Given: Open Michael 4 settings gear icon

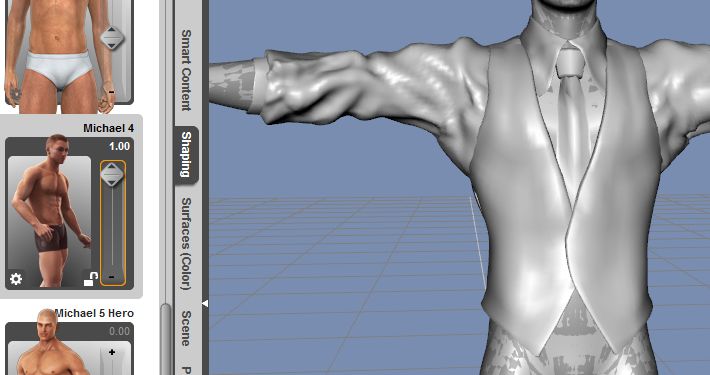Looking at the screenshot, I should point(16,279).
